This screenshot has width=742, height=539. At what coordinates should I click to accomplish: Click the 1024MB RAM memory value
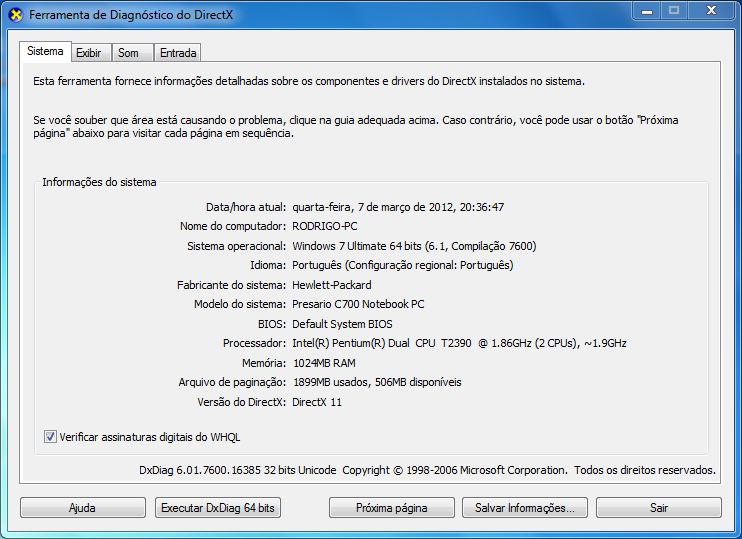tap(324, 362)
